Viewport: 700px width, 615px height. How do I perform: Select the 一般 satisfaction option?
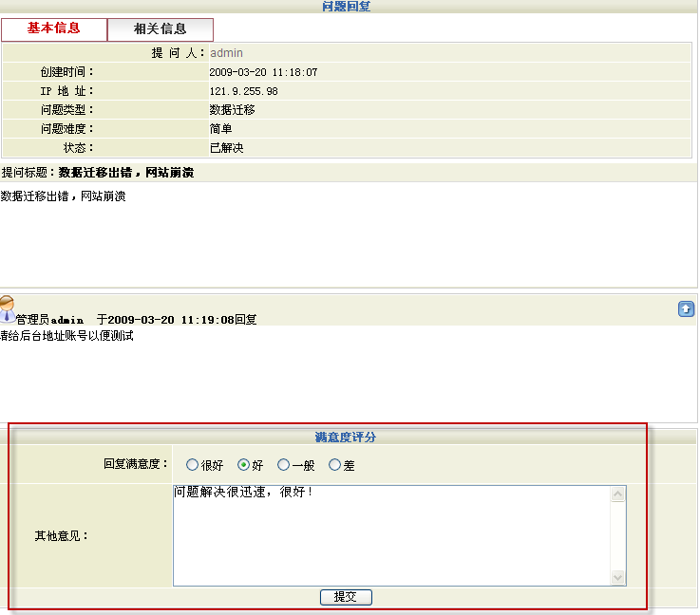pos(284,465)
